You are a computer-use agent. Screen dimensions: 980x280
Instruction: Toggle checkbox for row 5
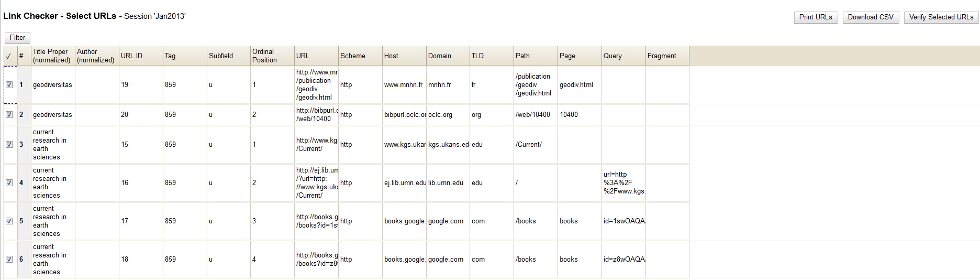(x=9, y=221)
